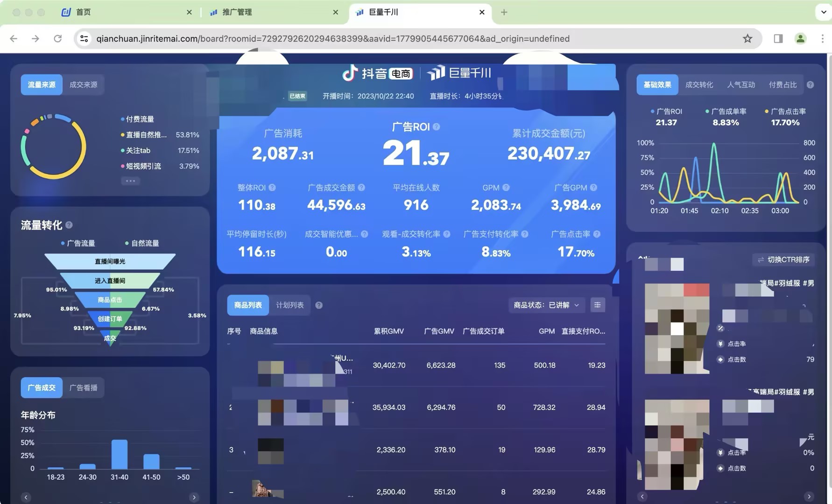The image size is (832, 504).
Task: Switch to the 人气互动 tab
Action: coord(741,85)
